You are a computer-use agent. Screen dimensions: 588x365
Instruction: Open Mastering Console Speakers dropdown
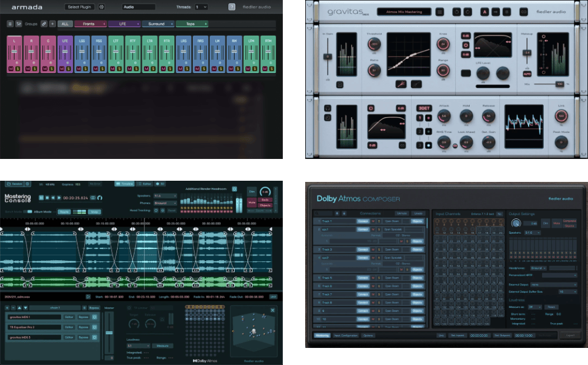tap(165, 196)
